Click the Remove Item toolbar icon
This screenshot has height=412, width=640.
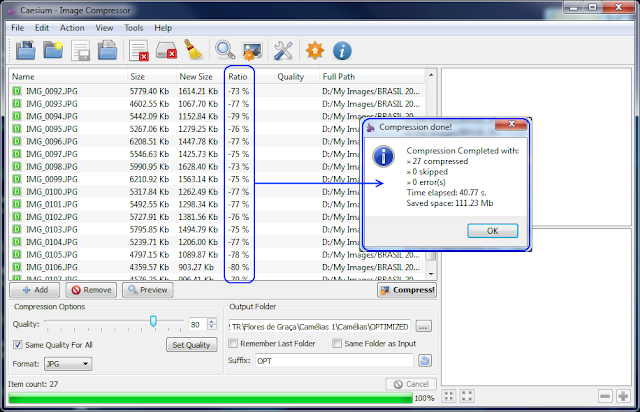tap(138, 51)
